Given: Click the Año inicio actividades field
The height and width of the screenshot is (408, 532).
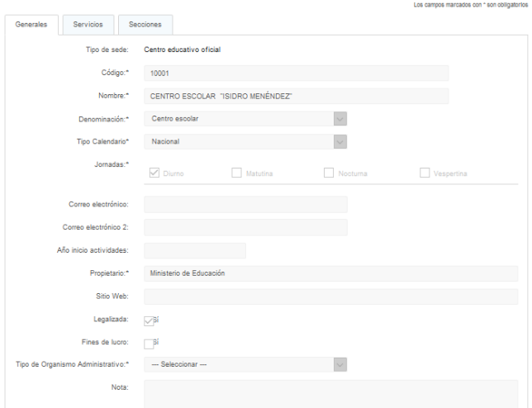Looking at the screenshot, I should (195, 251).
